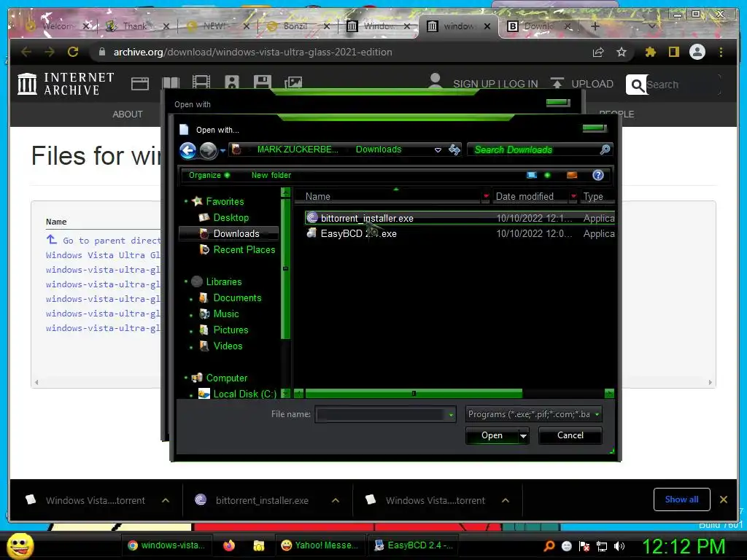Open the dialog help icon
The width and height of the screenshot is (747, 560).
coord(598,175)
